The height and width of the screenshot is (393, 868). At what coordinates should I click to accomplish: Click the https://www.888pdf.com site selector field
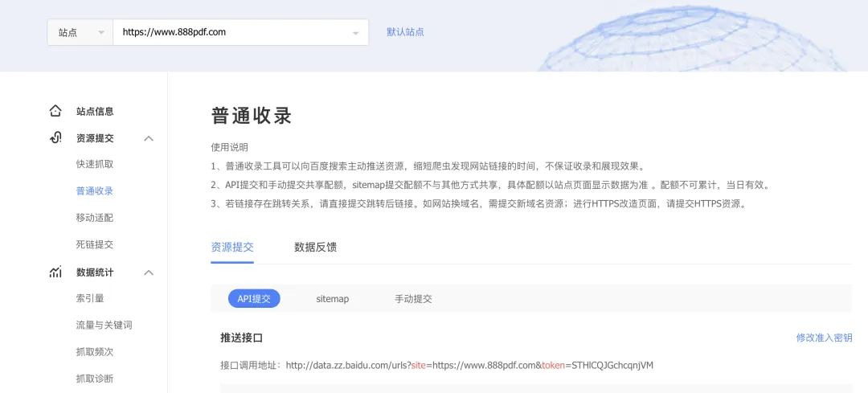(x=241, y=32)
